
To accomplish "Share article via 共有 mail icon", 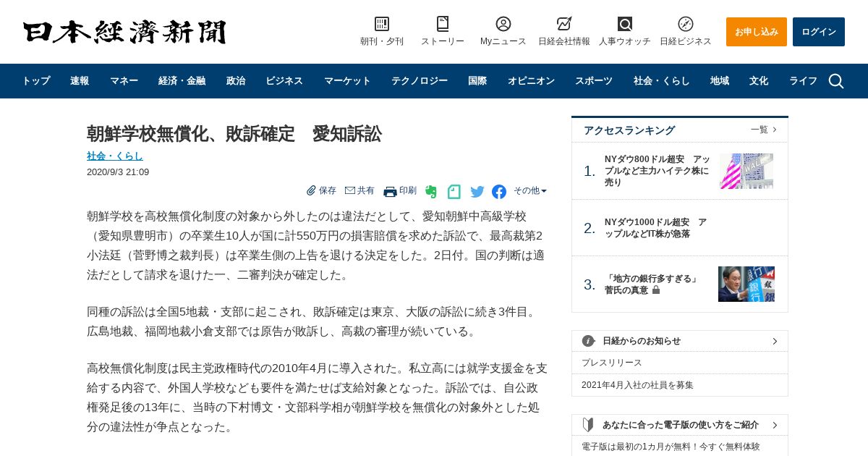I will click(x=350, y=190).
